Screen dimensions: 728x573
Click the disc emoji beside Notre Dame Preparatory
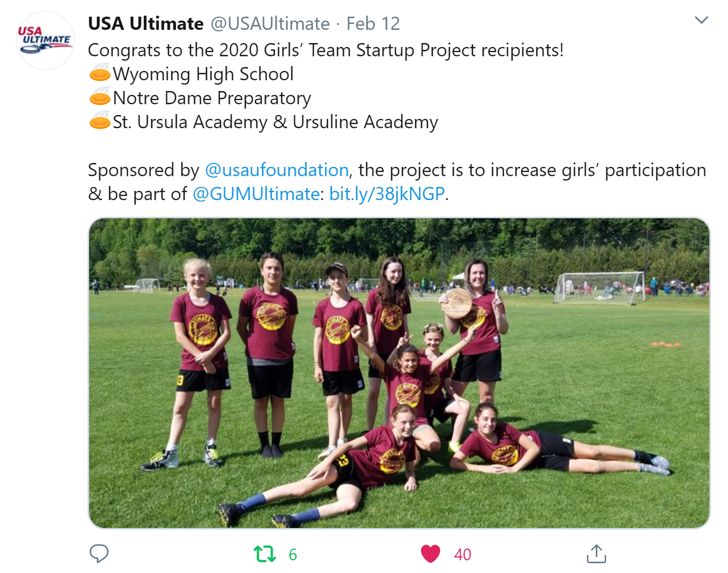click(x=100, y=97)
